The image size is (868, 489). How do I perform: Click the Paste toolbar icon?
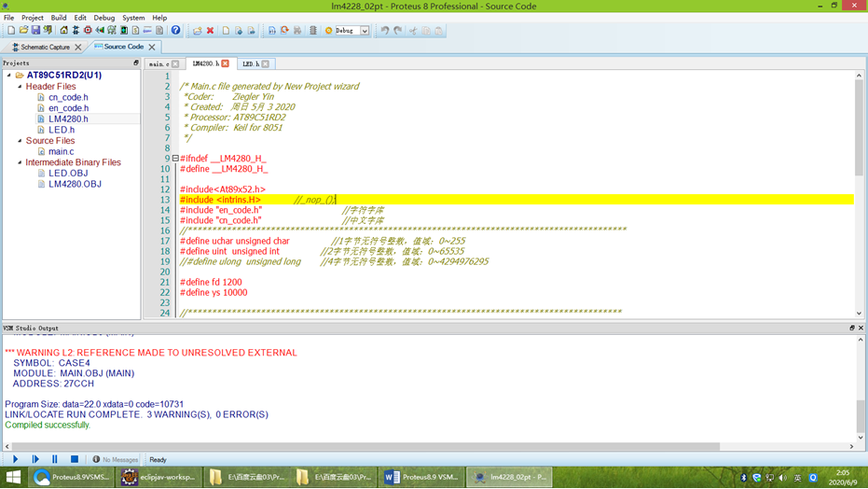click(439, 31)
